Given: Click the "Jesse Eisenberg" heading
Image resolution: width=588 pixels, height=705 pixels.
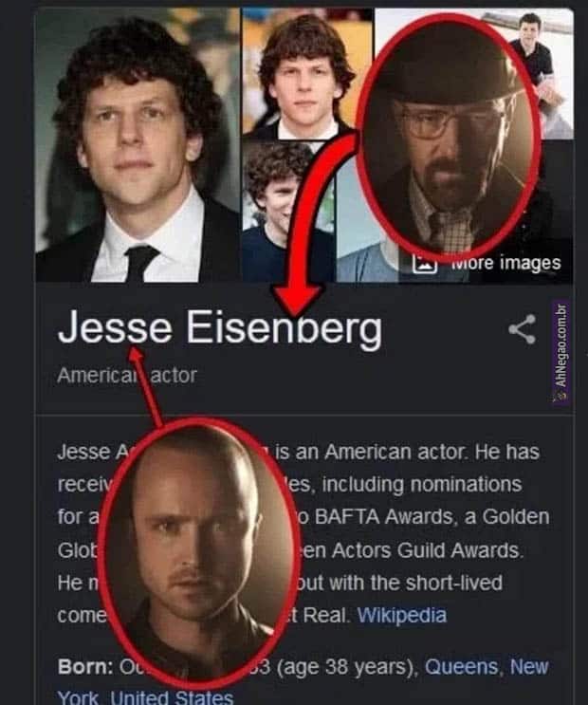Looking at the screenshot, I should coord(220,328).
